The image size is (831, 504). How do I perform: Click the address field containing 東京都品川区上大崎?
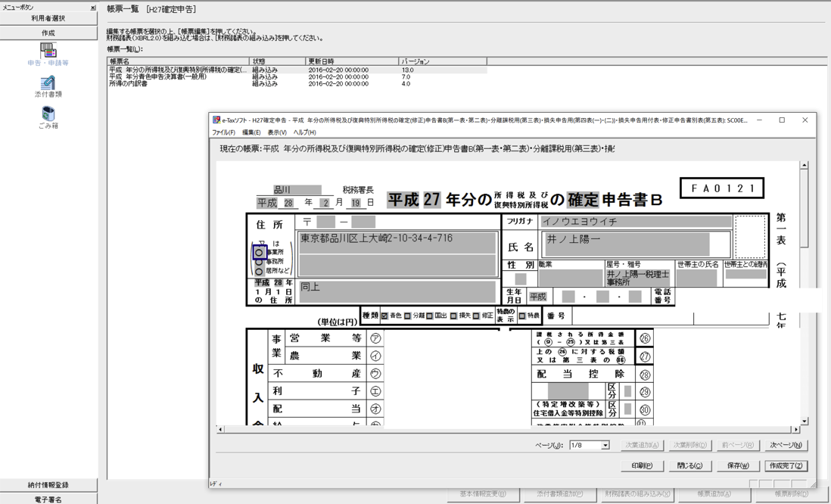point(397,243)
